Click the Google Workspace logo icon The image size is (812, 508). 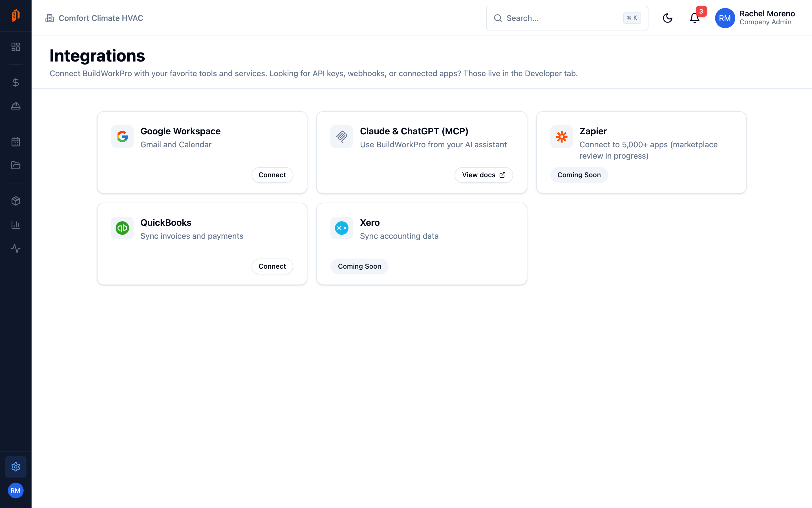click(x=122, y=137)
